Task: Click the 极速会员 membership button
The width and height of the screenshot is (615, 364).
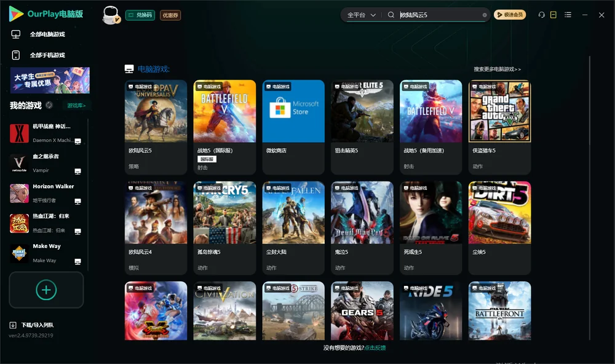Action: click(509, 15)
